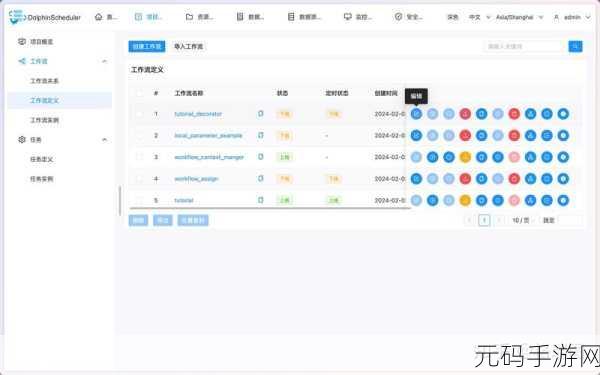The width and height of the screenshot is (600, 375).
Task: Click the 下线 timing status tag in row 1
Action: click(334, 114)
